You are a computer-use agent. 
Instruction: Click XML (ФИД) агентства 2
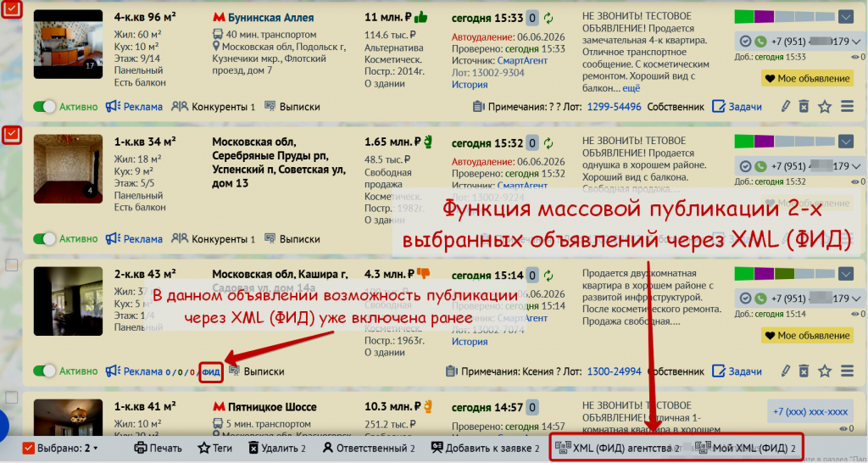(617, 448)
